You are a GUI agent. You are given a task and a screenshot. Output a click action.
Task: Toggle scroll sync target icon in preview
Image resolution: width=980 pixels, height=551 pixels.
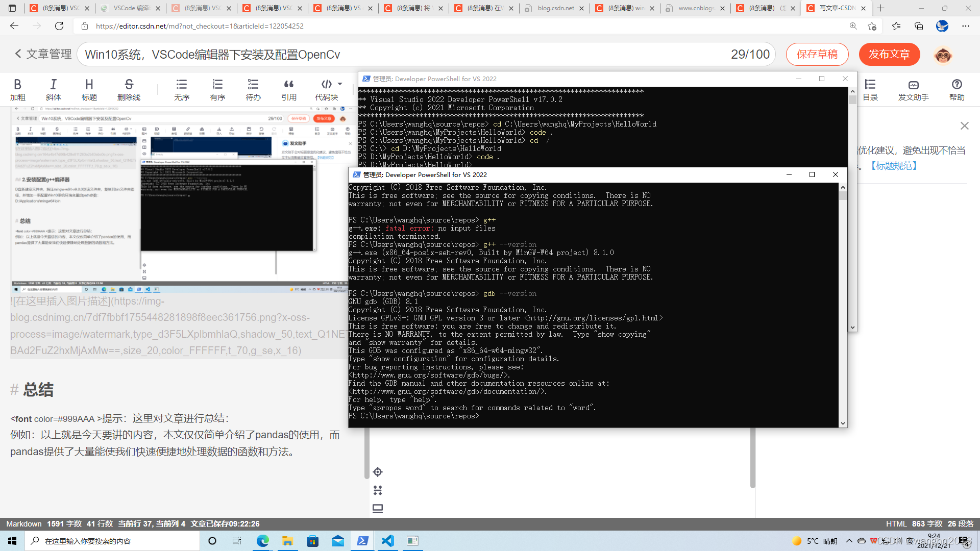378,472
